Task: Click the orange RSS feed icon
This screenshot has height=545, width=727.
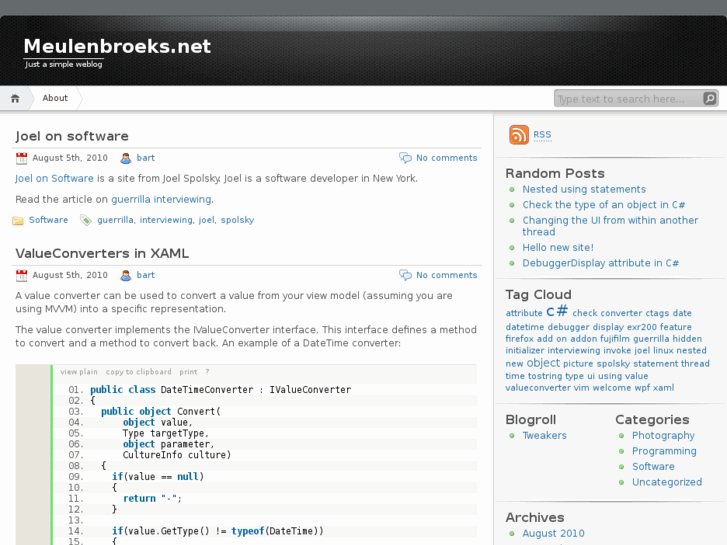Action: coord(518,135)
